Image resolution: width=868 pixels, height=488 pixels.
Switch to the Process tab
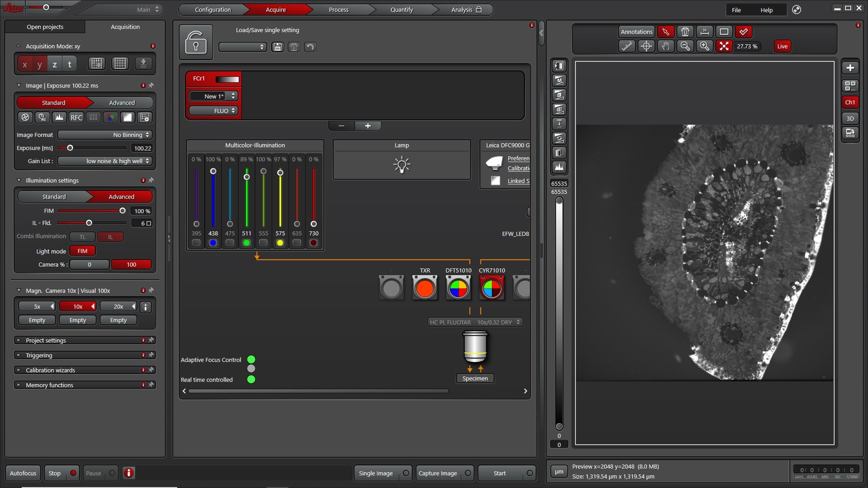pyautogui.click(x=338, y=9)
